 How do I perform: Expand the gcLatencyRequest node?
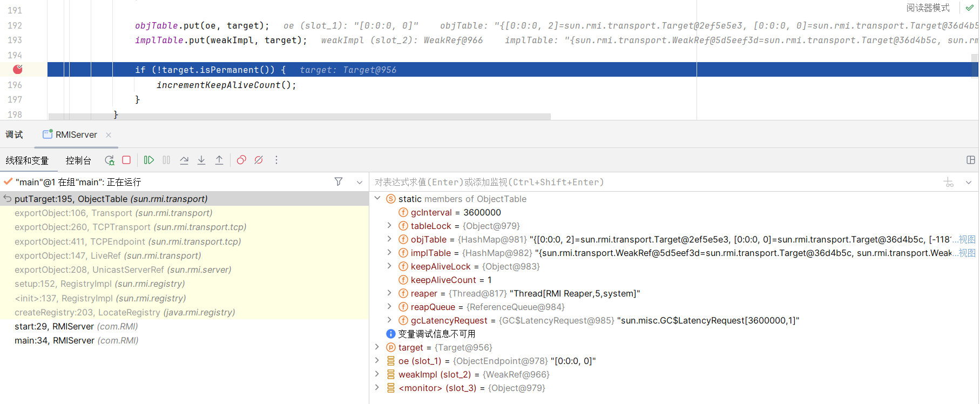(x=389, y=320)
